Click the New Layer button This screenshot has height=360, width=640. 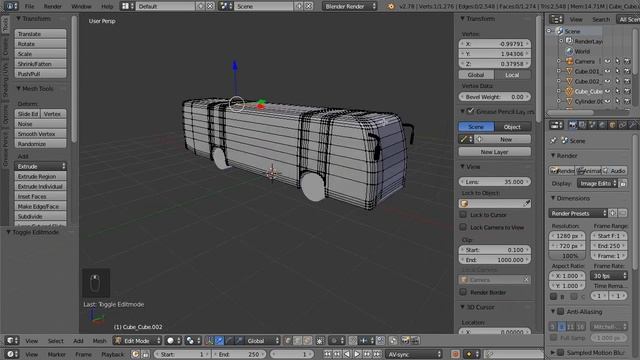(x=495, y=151)
